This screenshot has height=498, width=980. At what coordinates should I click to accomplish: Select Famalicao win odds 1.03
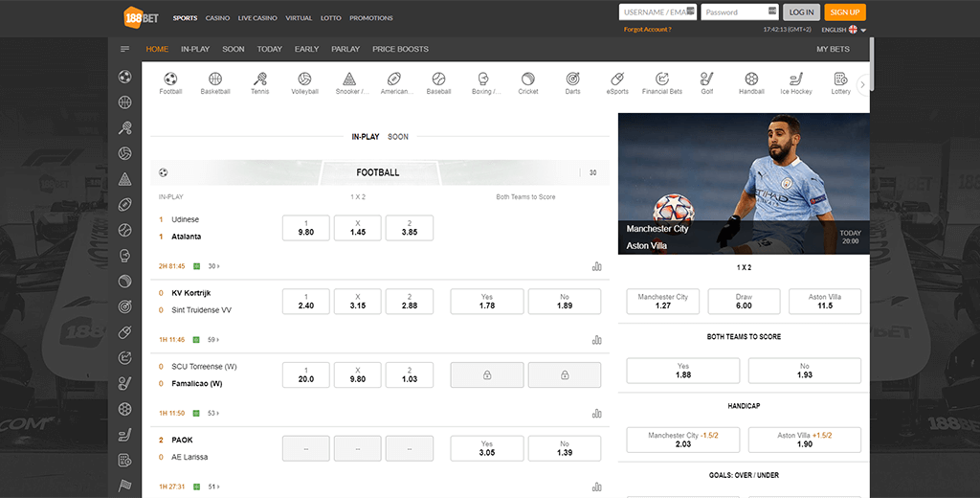pos(410,374)
